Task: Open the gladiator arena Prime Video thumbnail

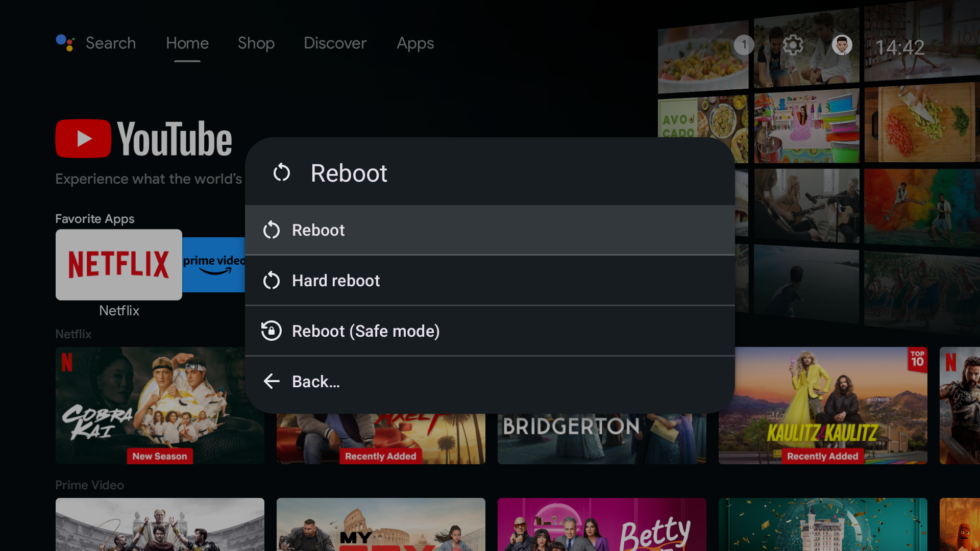Action: [x=160, y=524]
